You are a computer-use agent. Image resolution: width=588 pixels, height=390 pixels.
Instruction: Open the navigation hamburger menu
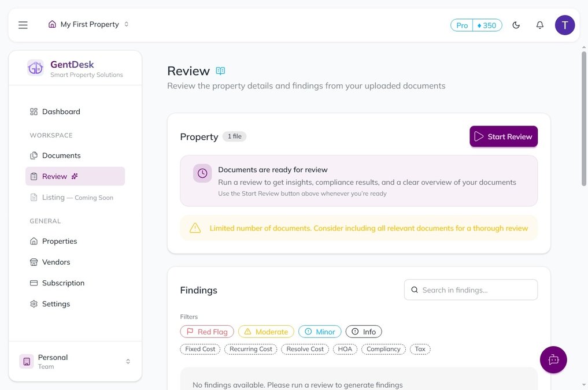[23, 24]
